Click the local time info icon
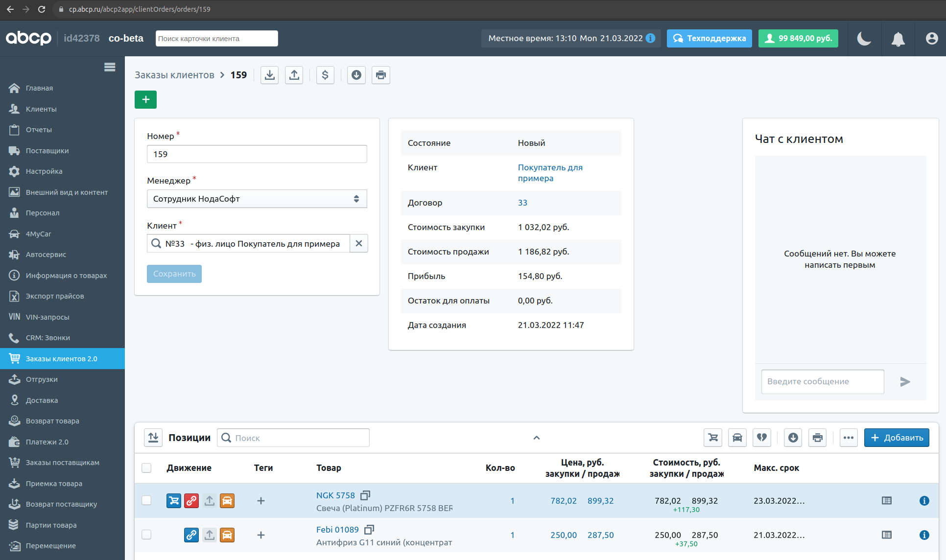 click(x=650, y=38)
